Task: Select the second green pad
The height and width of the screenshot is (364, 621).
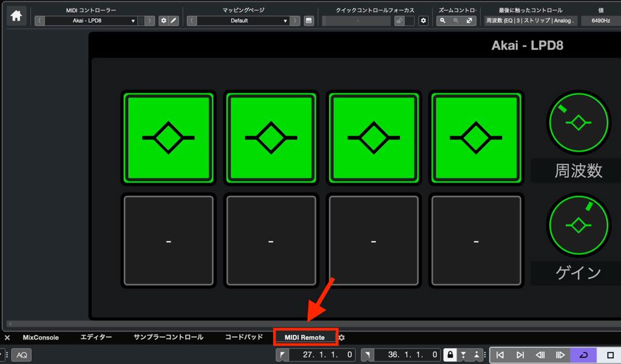Action: 271,138
